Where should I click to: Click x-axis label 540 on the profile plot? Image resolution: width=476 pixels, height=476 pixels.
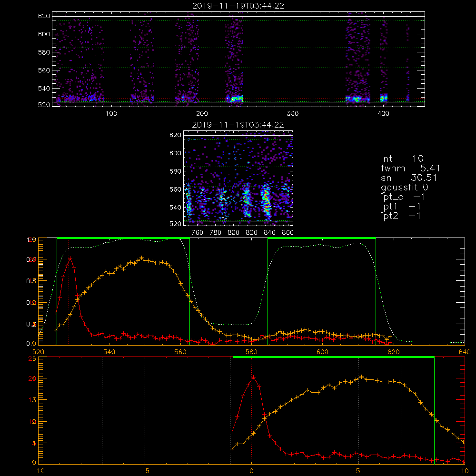click(x=109, y=352)
